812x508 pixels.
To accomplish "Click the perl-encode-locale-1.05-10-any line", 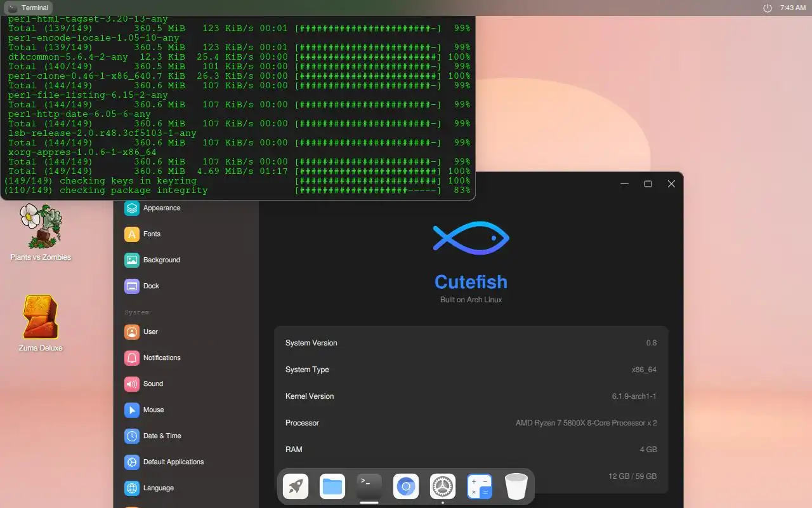I will click(x=93, y=38).
